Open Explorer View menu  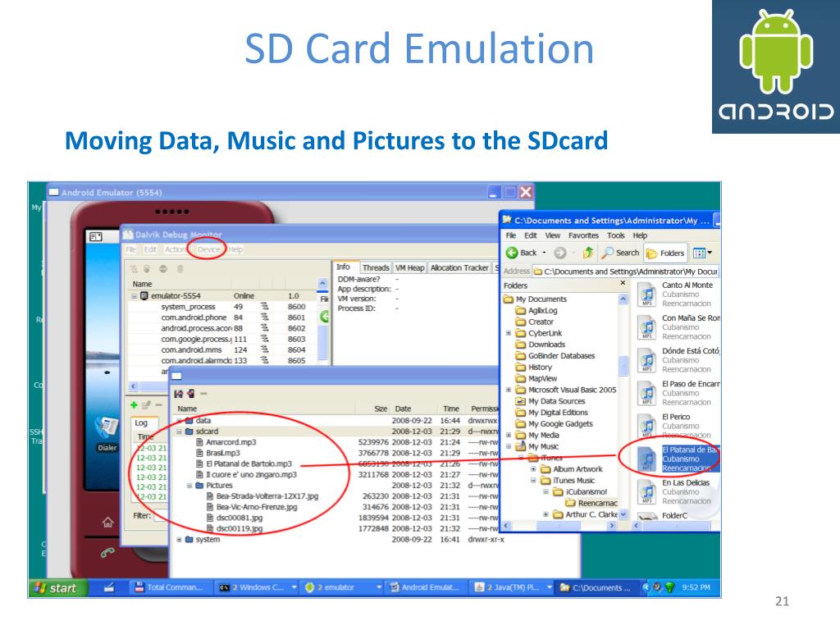click(x=553, y=235)
